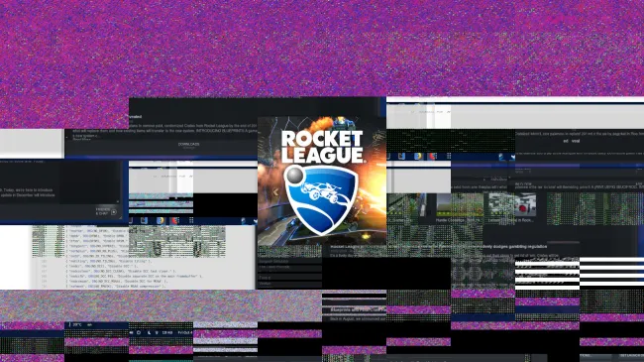The width and height of the screenshot is (644, 362).
Task: Open the Friends & Chat button
Action: 103,211
